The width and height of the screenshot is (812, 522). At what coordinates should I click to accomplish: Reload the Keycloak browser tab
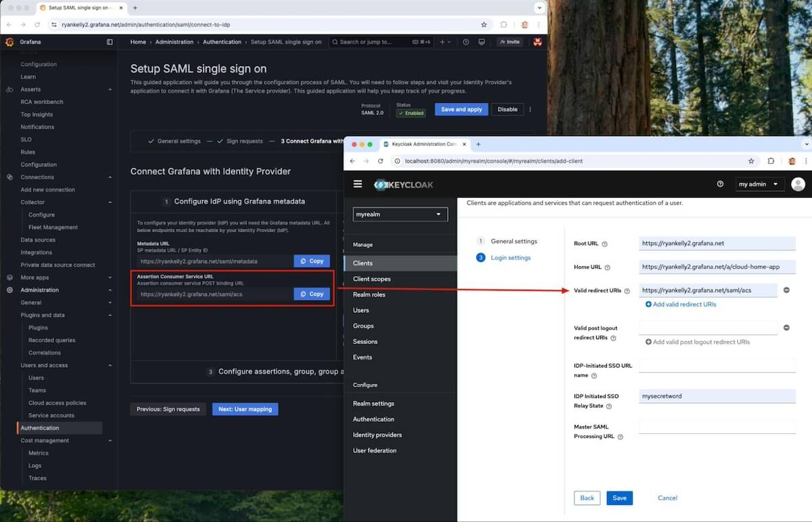point(380,161)
